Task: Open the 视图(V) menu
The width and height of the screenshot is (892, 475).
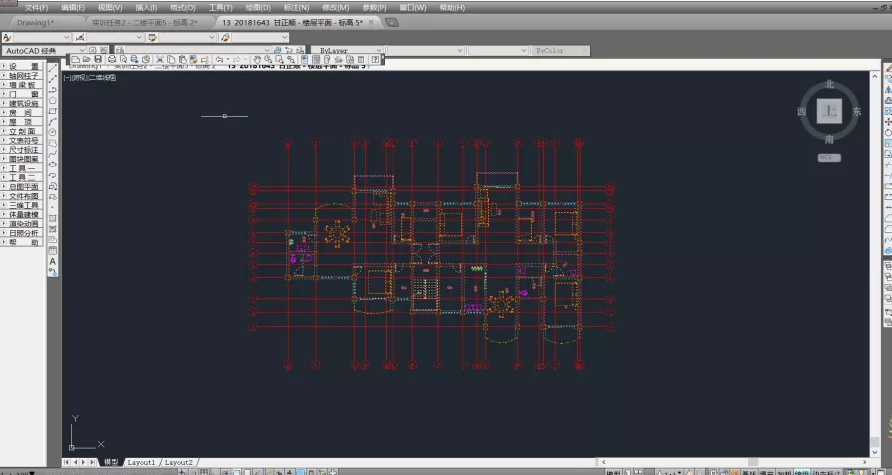Action: click(x=110, y=7)
